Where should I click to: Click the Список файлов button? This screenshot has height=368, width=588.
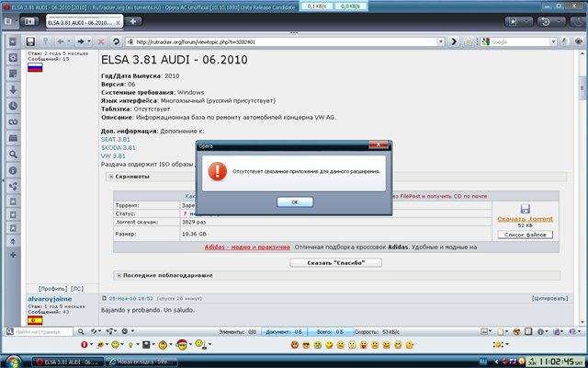pos(525,235)
